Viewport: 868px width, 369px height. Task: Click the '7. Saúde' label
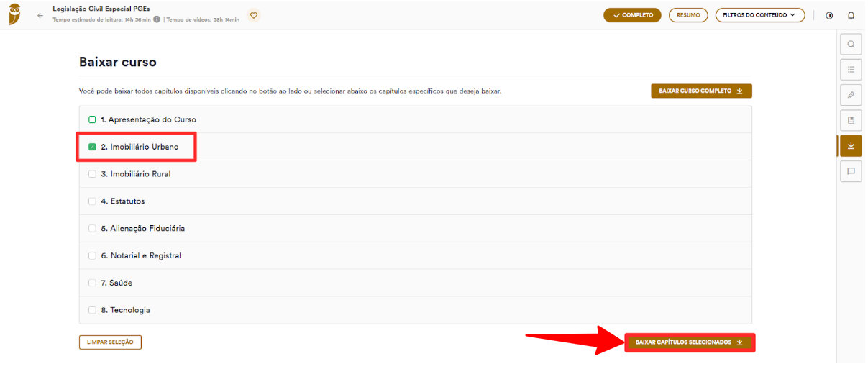(117, 283)
